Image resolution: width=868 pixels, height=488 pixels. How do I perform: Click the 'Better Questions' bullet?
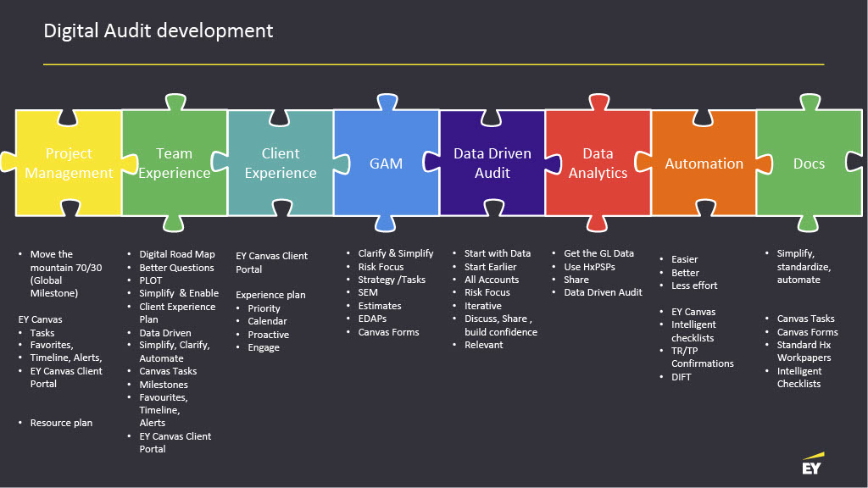[x=176, y=267]
